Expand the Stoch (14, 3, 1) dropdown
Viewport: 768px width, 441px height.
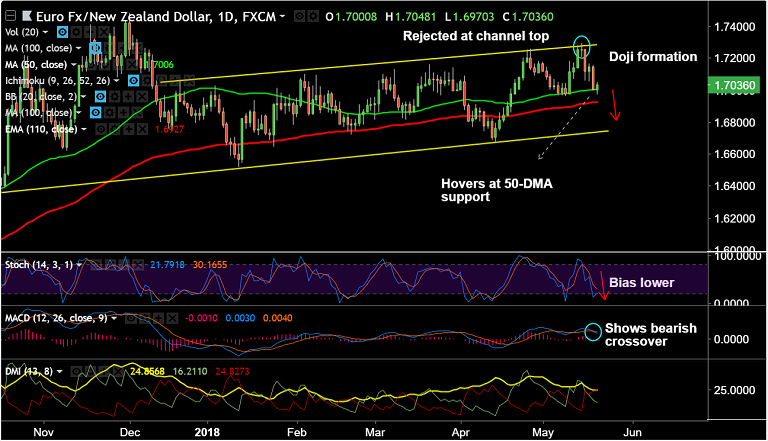(x=79, y=265)
